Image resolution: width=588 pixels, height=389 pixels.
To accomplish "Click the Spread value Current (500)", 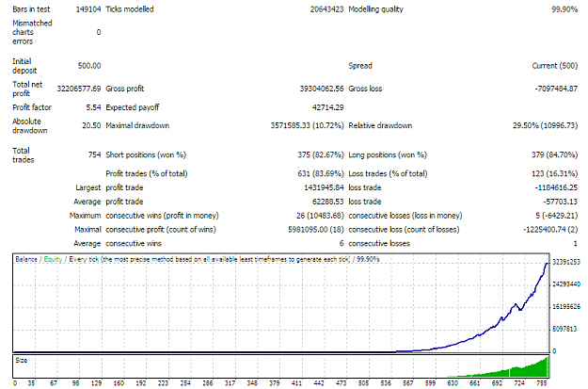I will (x=555, y=66).
